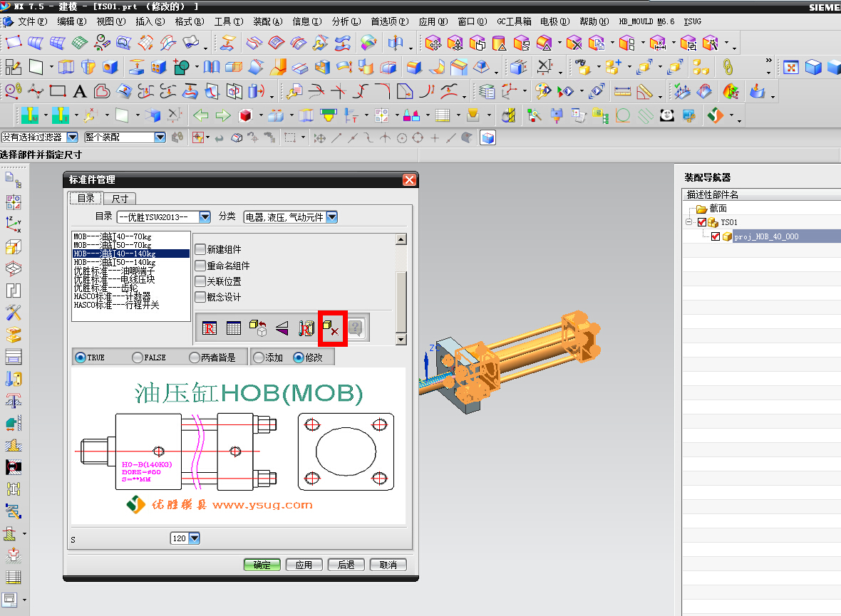Select the FALSE radio button
Screen dimensions: 841x616
click(x=138, y=357)
